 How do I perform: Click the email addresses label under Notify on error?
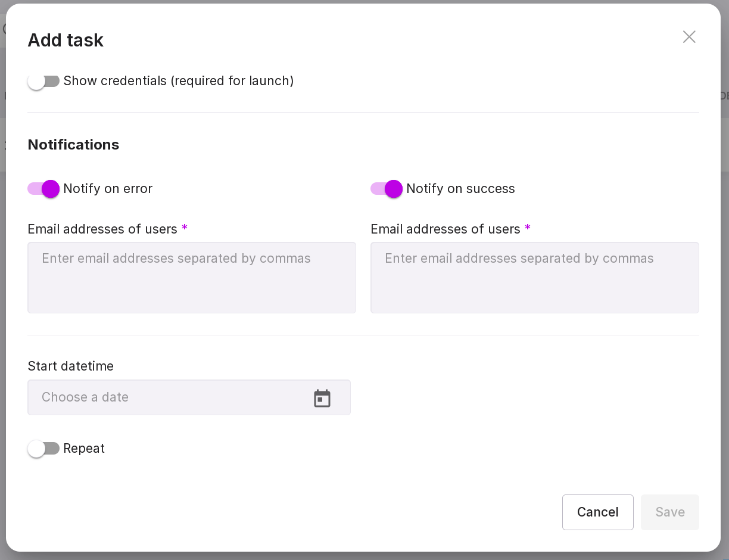tap(102, 229)
